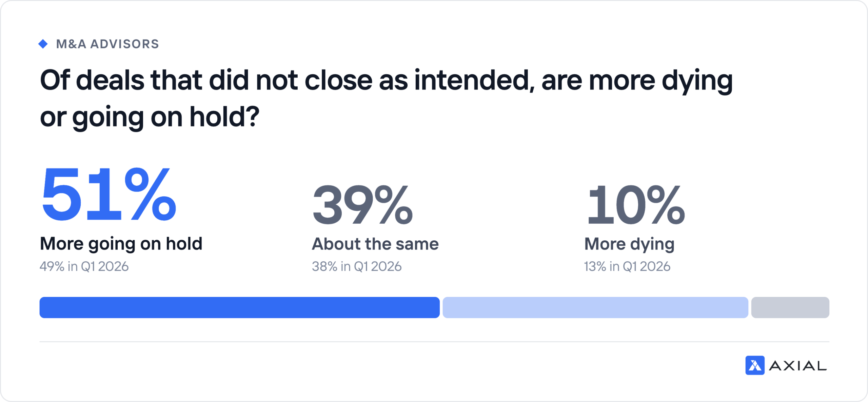Click the '13% in Q1 2026' note

[x=627, y=266]
